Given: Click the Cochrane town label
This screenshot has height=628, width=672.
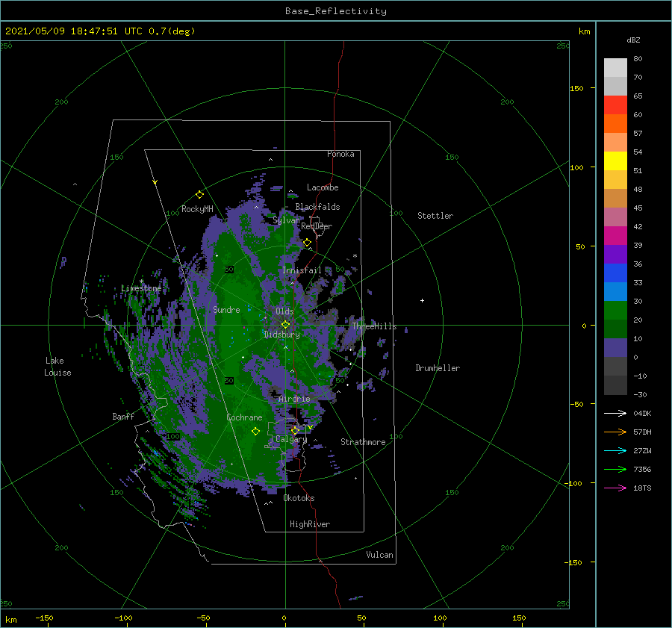Looking at the screenshot, I should click(x=244, y=417).
